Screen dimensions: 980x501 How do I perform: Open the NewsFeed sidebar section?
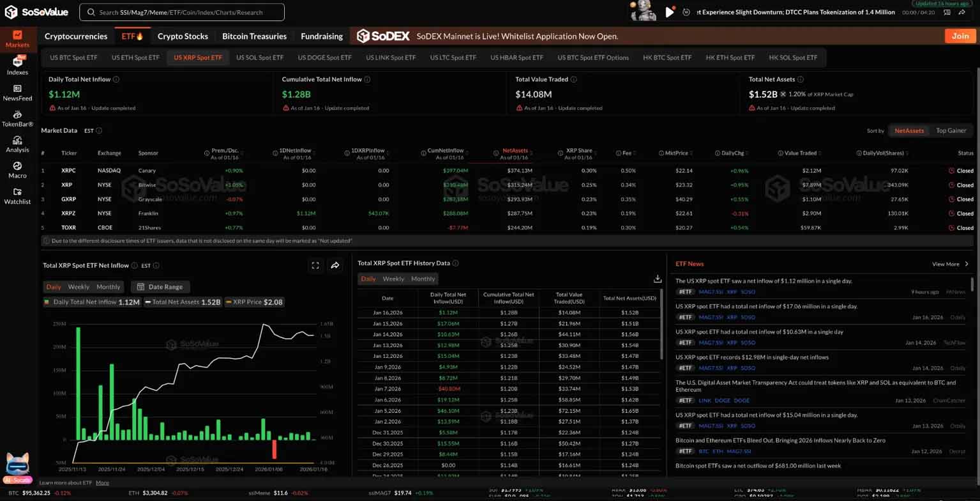pos(17,93)
